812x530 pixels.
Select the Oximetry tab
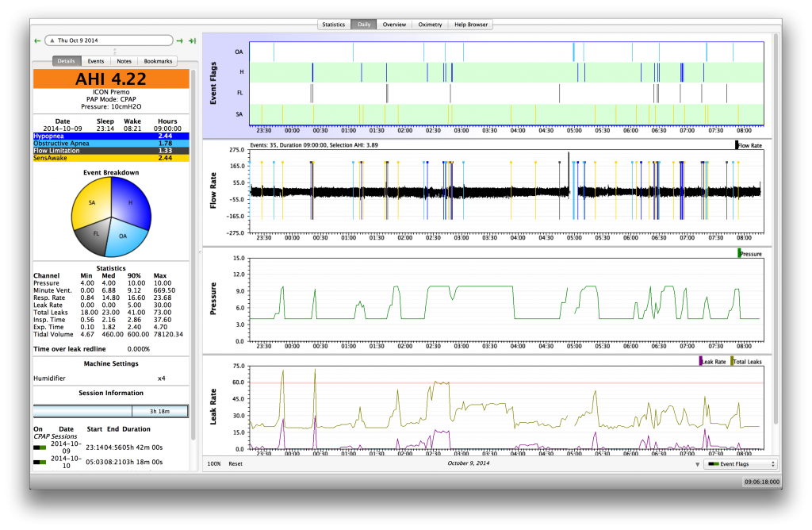pyautogui.click(x=429, y=25)
